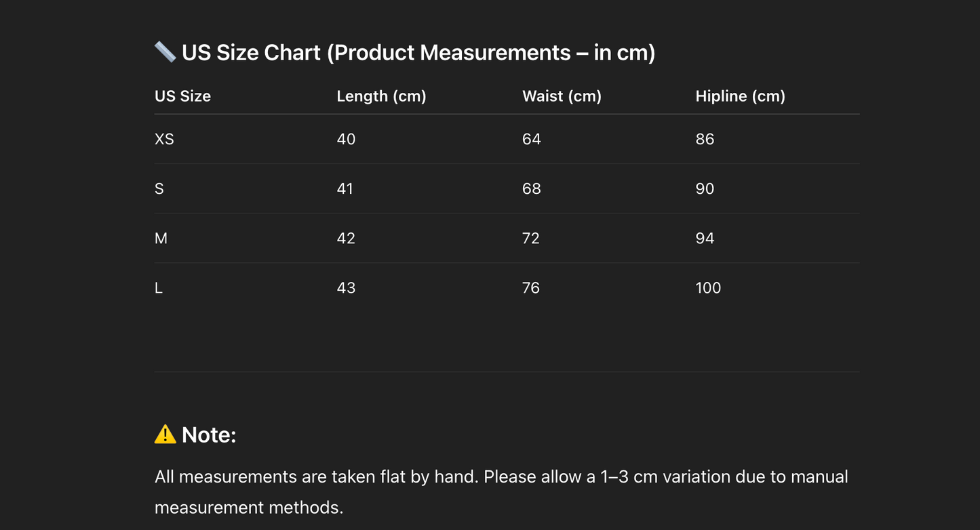Select the S size row label

159,188
